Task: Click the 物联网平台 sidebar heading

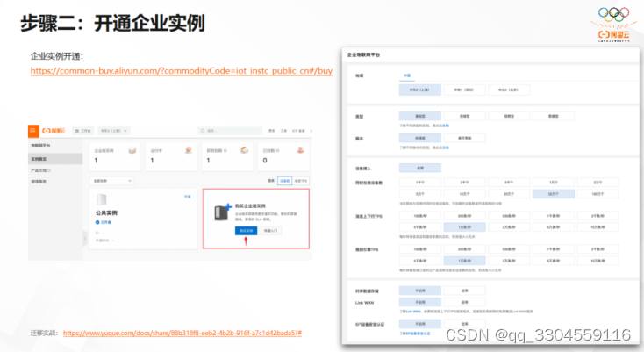Action: 40,146
